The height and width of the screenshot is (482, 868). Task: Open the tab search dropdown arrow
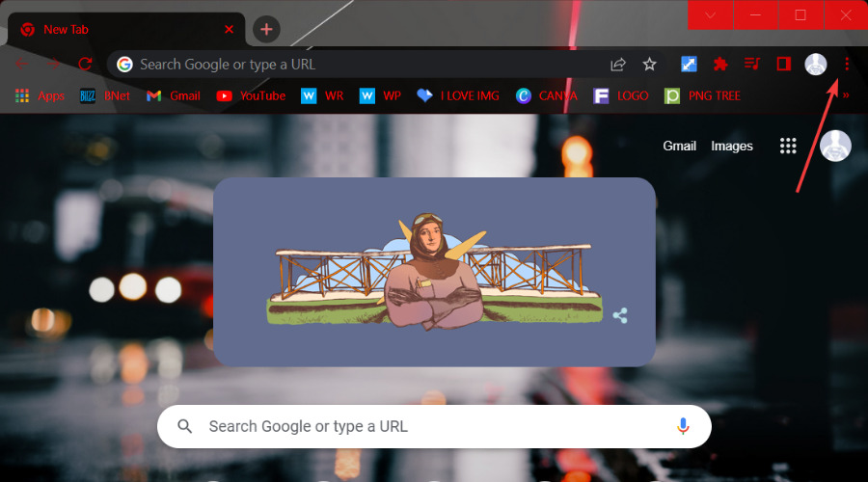click(x=710, y=14)
